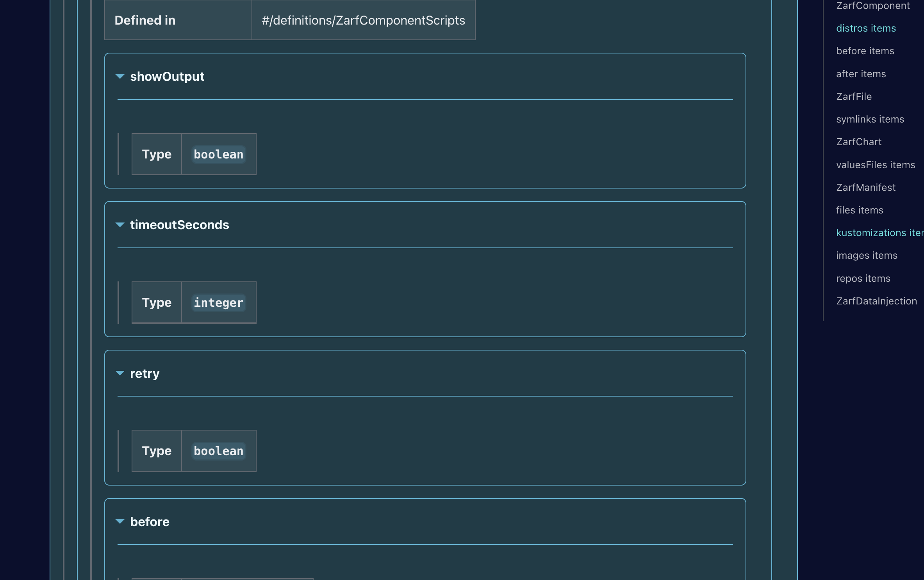The height and width of the screenshot is (580, 924).
Task: Open the ZarfFile section
Action: point(854,96)
